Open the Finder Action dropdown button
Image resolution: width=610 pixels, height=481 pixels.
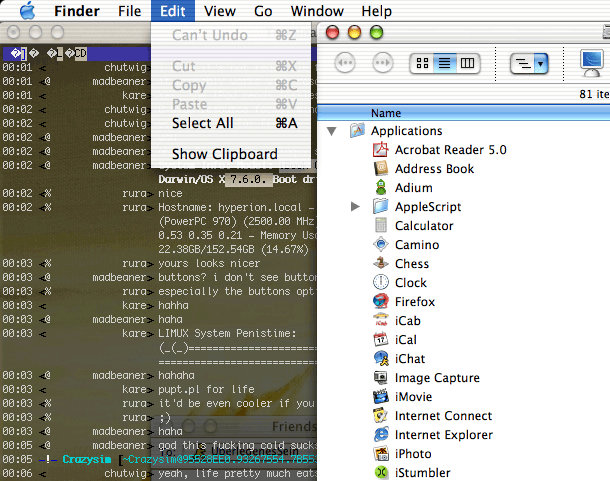529,63
